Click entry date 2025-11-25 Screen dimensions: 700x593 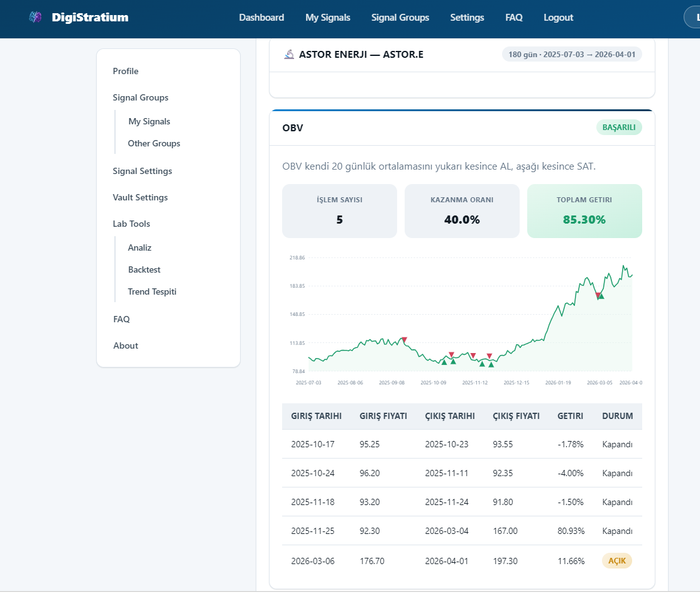(313, 531)
